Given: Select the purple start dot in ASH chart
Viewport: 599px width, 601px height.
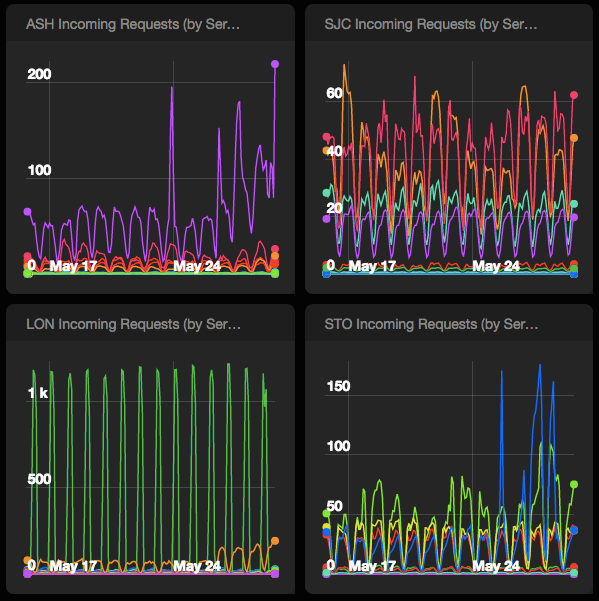Looking at the screenshot, I should [x=28, y=212].
